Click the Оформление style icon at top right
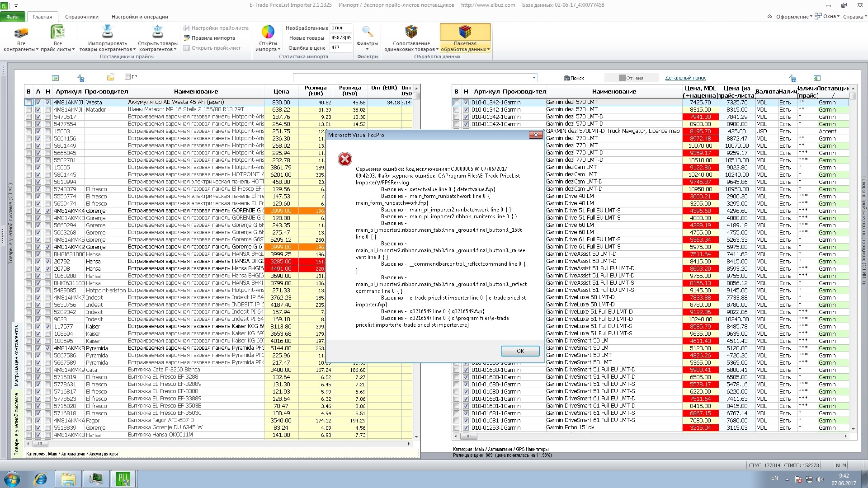 pos(770,17)
